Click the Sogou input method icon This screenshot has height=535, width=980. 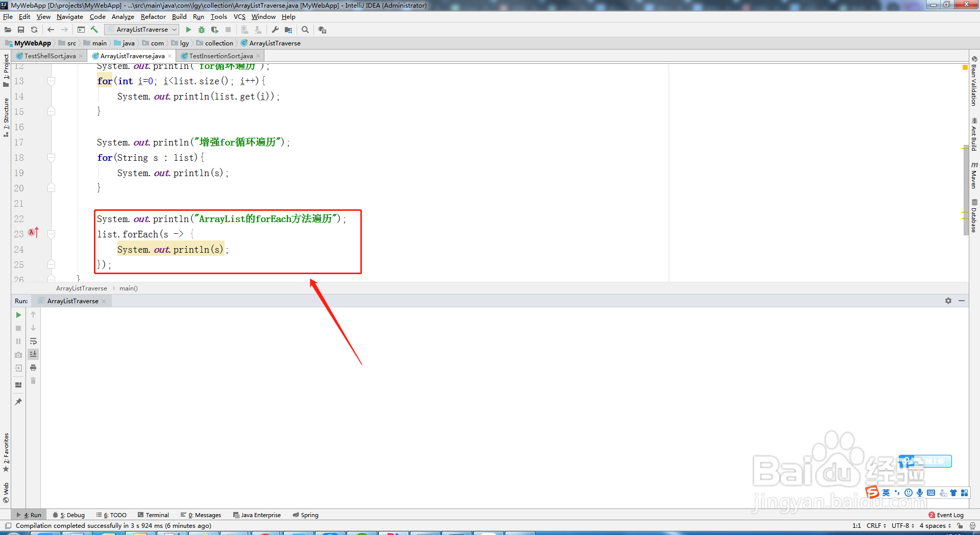(872, 492)
